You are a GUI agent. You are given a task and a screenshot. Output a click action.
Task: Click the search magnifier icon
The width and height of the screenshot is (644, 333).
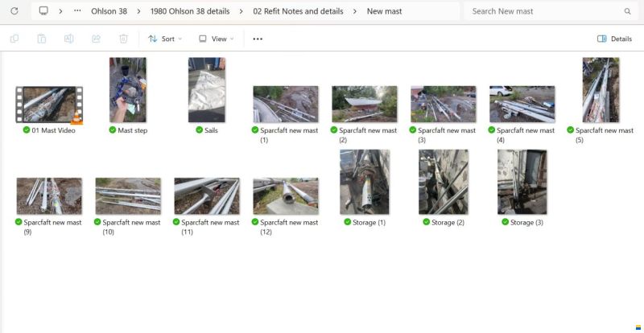[627, 11]
